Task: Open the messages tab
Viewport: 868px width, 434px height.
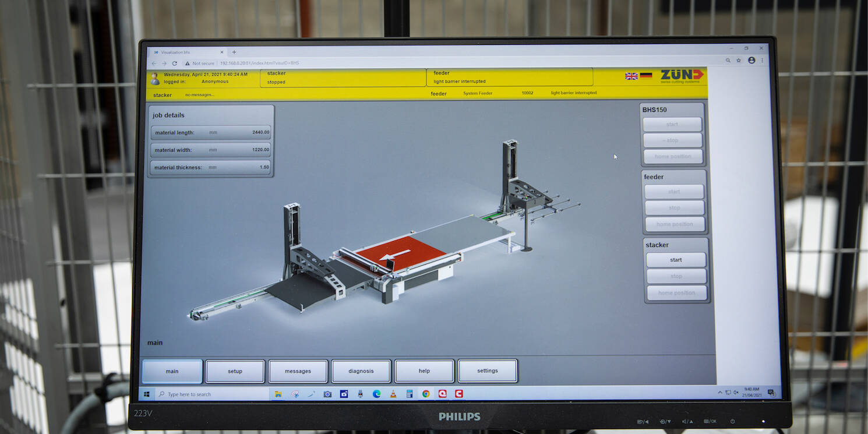Action: tap(298, 371)
